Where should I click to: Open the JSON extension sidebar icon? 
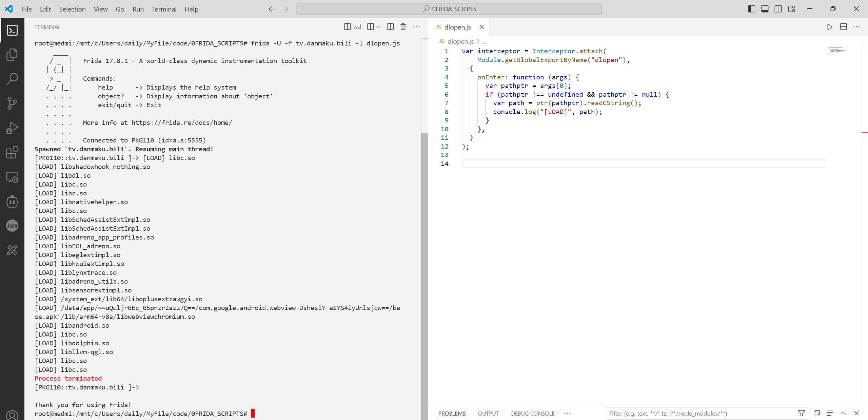(12, 226)
